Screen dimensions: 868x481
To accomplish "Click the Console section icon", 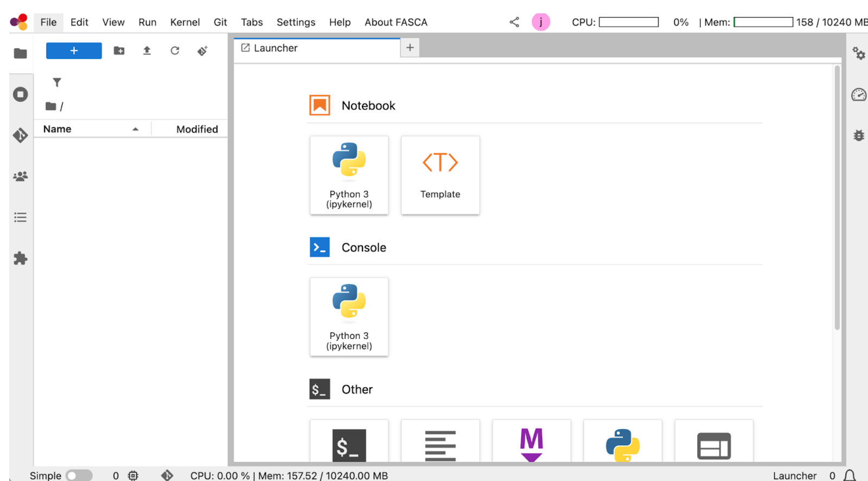I will click(320, 247).
